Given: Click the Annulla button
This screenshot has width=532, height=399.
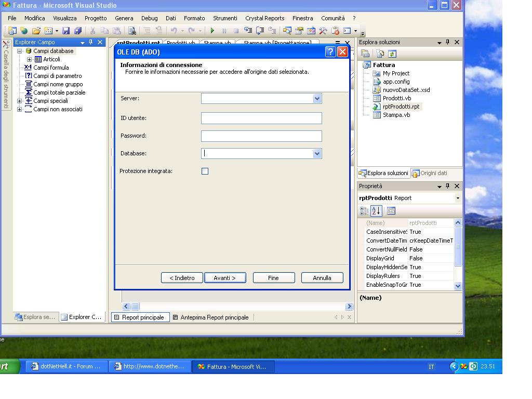Looking at the screenshot, I should (322, 278).
